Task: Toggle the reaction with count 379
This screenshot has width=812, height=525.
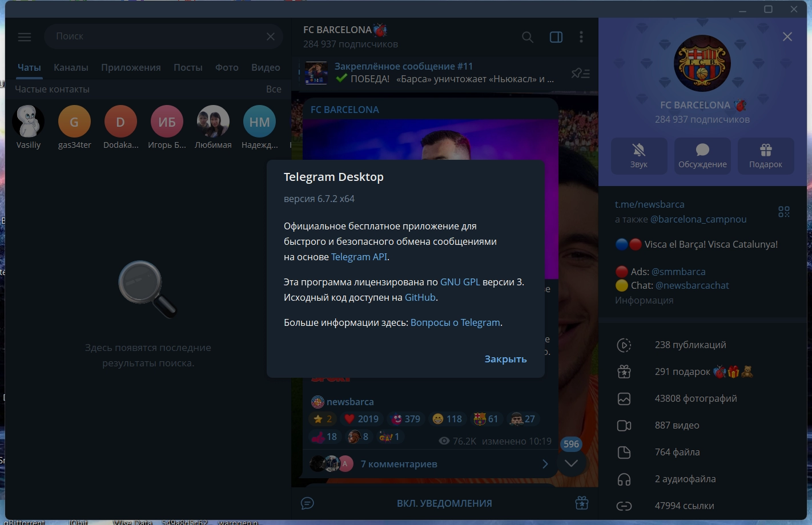Action: 406,419
